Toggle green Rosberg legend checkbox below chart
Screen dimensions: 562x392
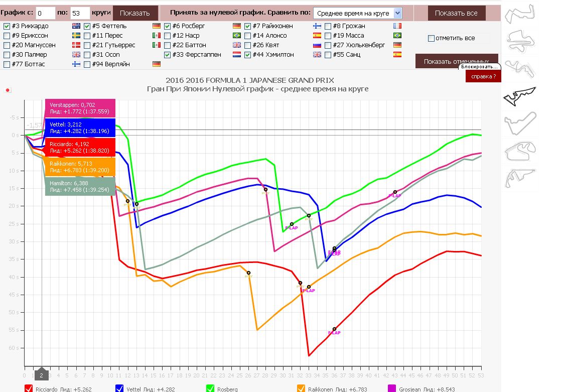coord(210,389)
